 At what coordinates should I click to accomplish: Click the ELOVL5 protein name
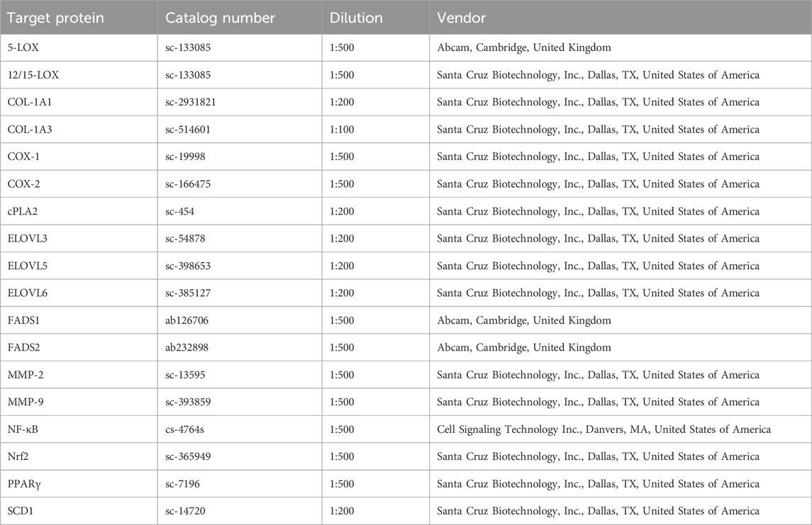pyautogui.click(x=28, y=266)
